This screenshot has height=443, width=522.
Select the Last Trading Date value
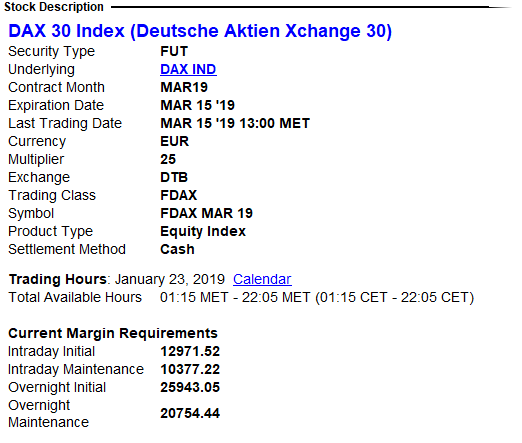(235, 123)
